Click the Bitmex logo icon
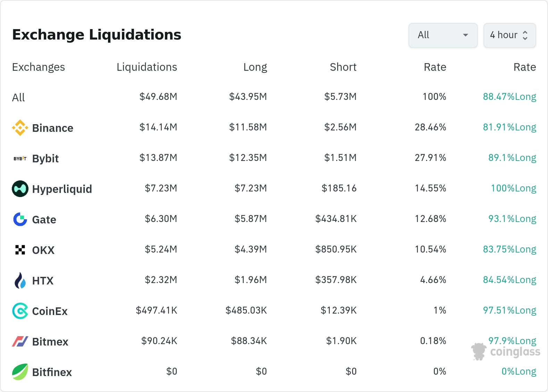Viewport: 548px width, 392px height. (20, 341)
